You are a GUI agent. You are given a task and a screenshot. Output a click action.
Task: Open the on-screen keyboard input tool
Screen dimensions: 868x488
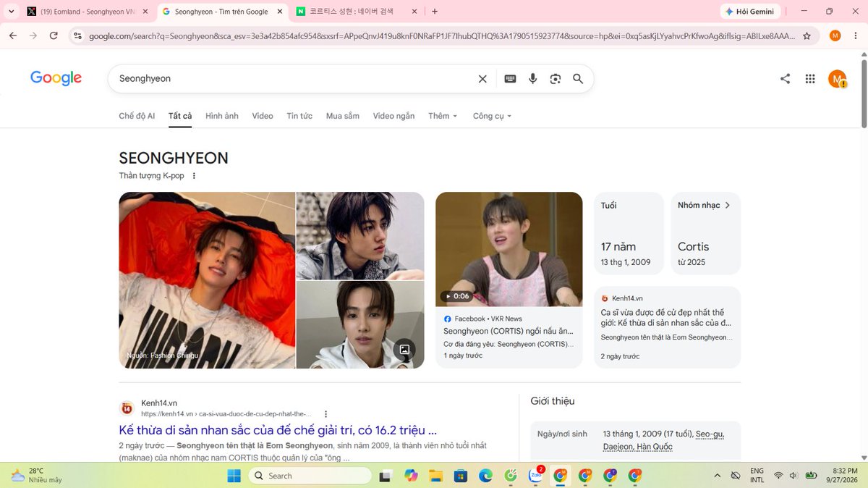[510, 79]
